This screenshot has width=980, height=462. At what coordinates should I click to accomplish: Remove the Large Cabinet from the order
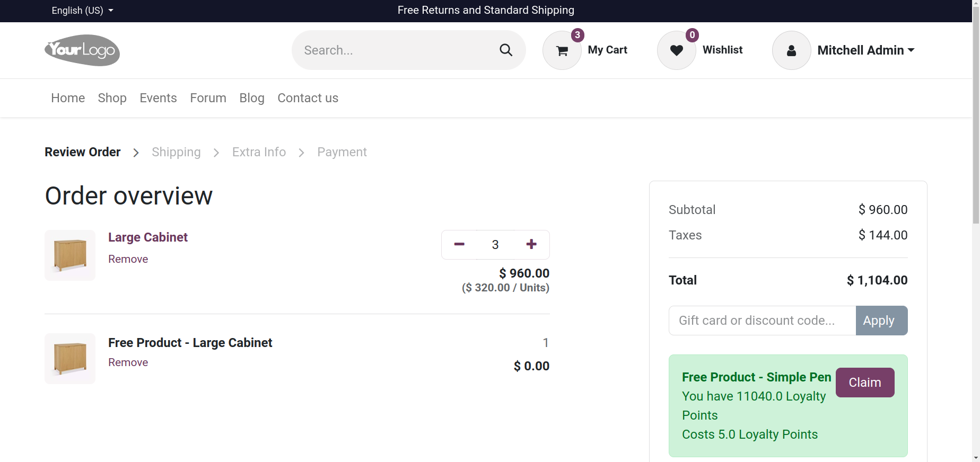coord(128,259)
